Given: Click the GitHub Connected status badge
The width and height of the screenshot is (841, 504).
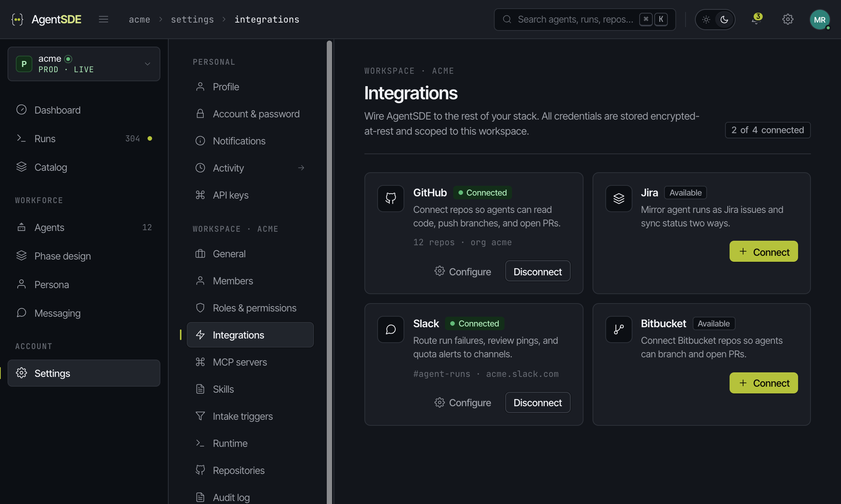Looking at the screenshot, I should (x=482, y=193).
